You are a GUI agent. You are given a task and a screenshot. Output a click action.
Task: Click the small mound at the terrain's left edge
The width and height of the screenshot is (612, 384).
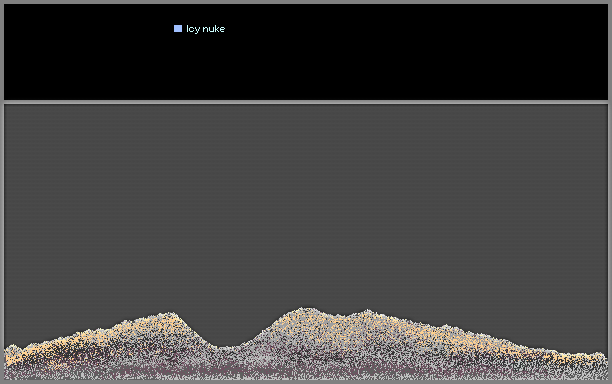(13, 347)
